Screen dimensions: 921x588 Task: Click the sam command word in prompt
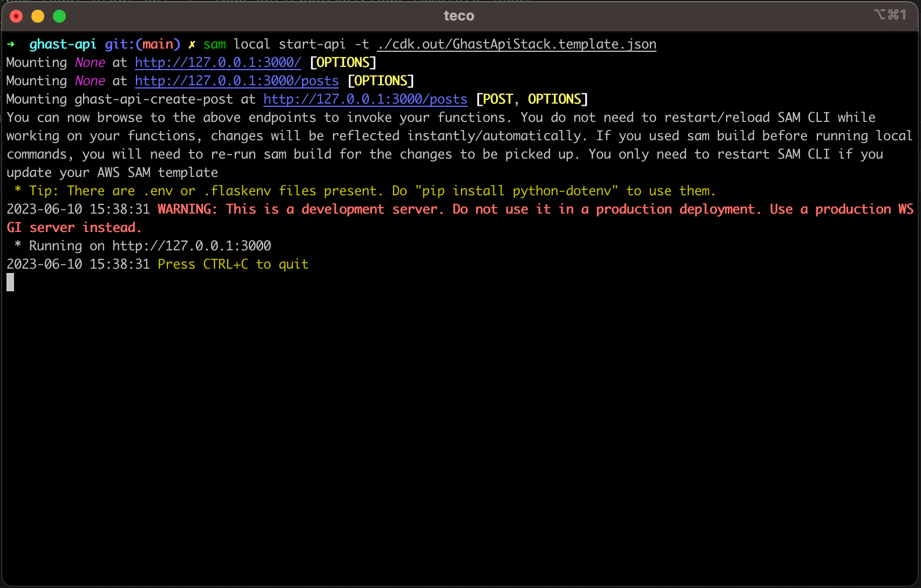(x=214, y=44)
